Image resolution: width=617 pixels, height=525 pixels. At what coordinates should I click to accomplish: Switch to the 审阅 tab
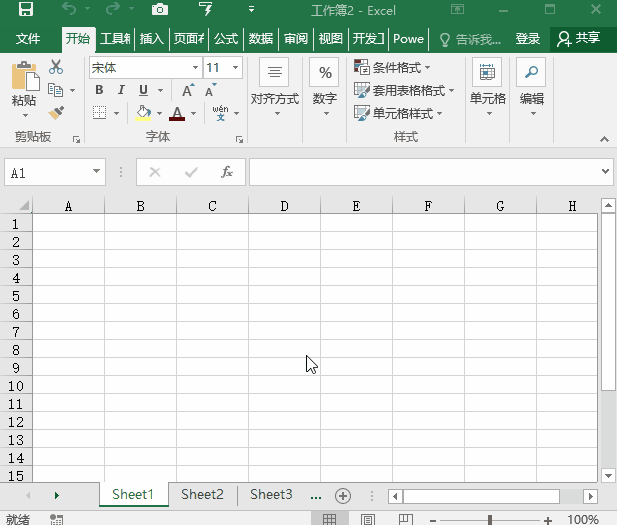point(296,39)
